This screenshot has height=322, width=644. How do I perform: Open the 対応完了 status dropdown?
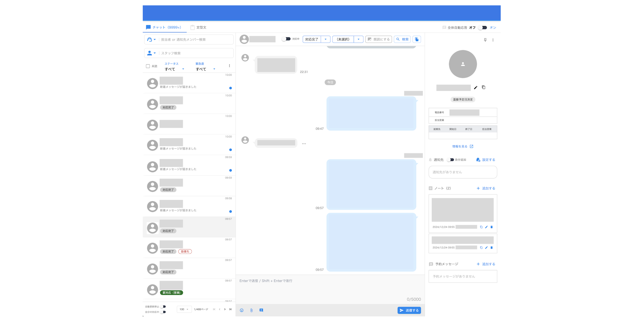(326, 39)
